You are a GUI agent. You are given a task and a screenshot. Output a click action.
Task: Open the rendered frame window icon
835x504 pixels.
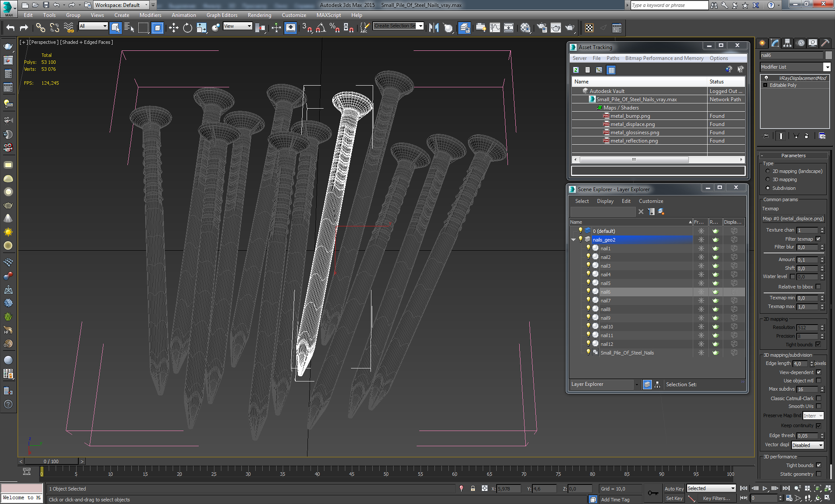[x=556, y=28]
